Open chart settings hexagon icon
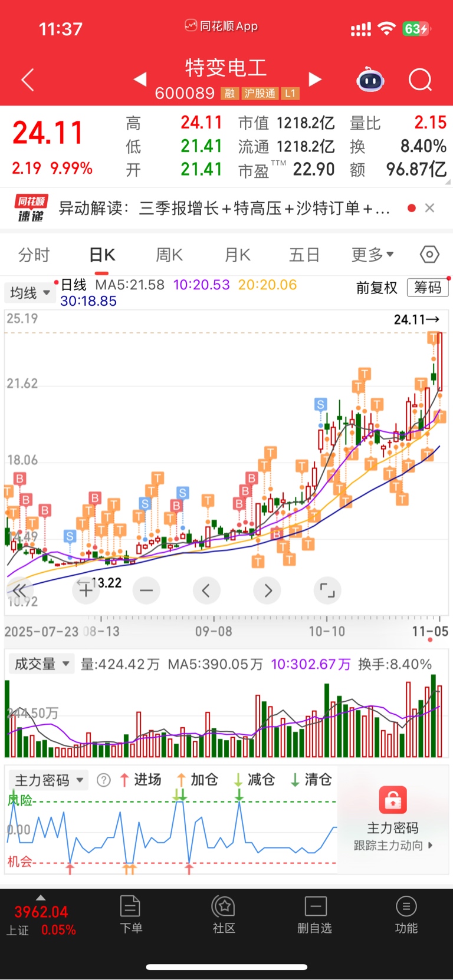The image size is (453, 980). pos(429,255)
